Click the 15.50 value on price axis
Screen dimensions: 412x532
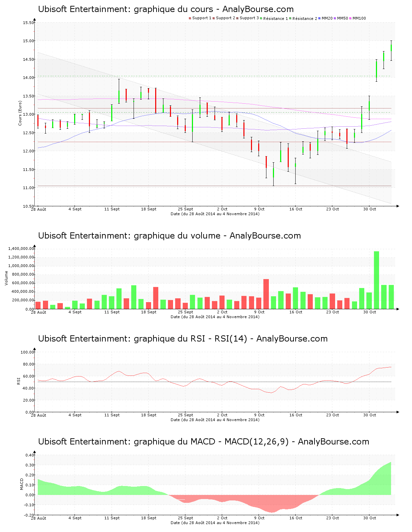pyautogui.click(x=28, y=23)
